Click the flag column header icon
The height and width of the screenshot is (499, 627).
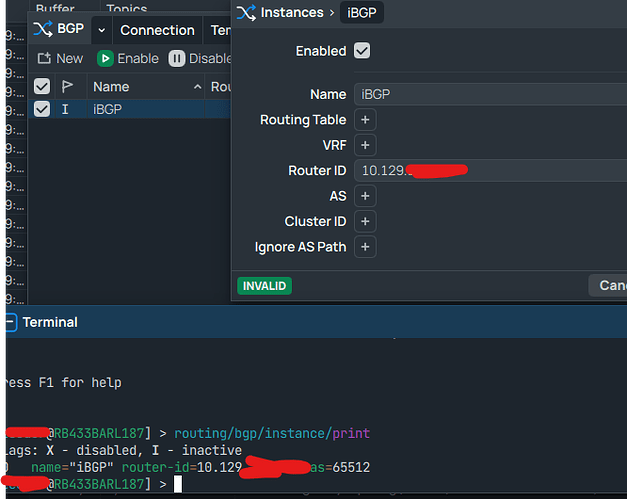click(x=67, y=86)
